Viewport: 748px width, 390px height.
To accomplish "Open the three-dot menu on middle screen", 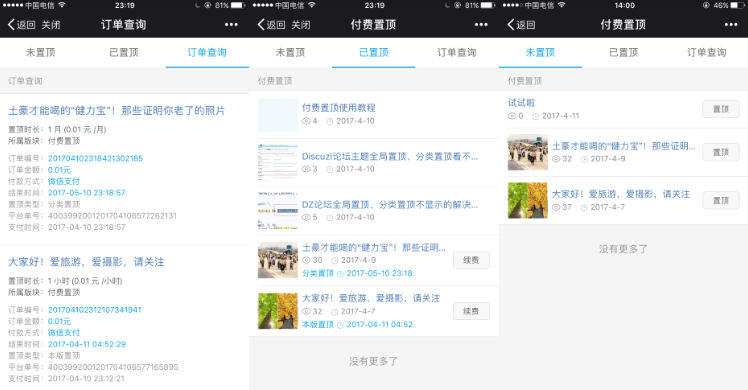I will pos(481,25).
